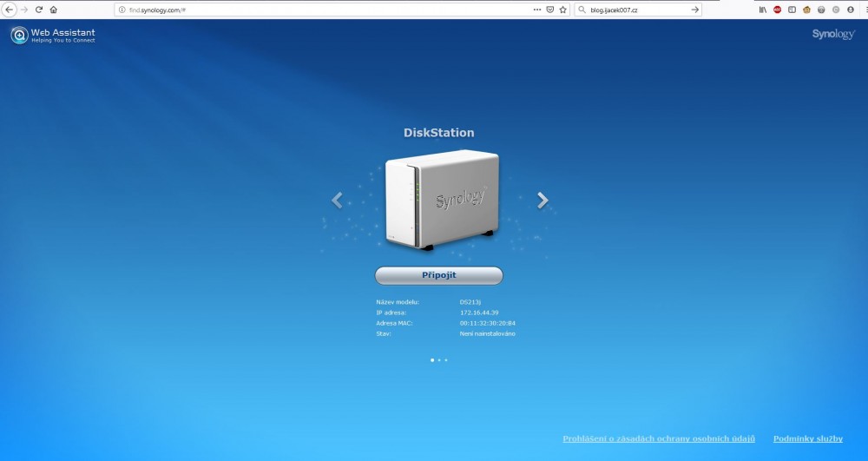
Task: Go to the browser home page icon
Action: pos(54,10)
